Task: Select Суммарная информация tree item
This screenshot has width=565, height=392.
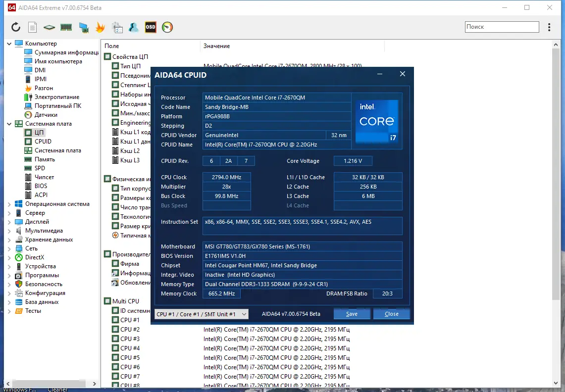Action: 61,52
